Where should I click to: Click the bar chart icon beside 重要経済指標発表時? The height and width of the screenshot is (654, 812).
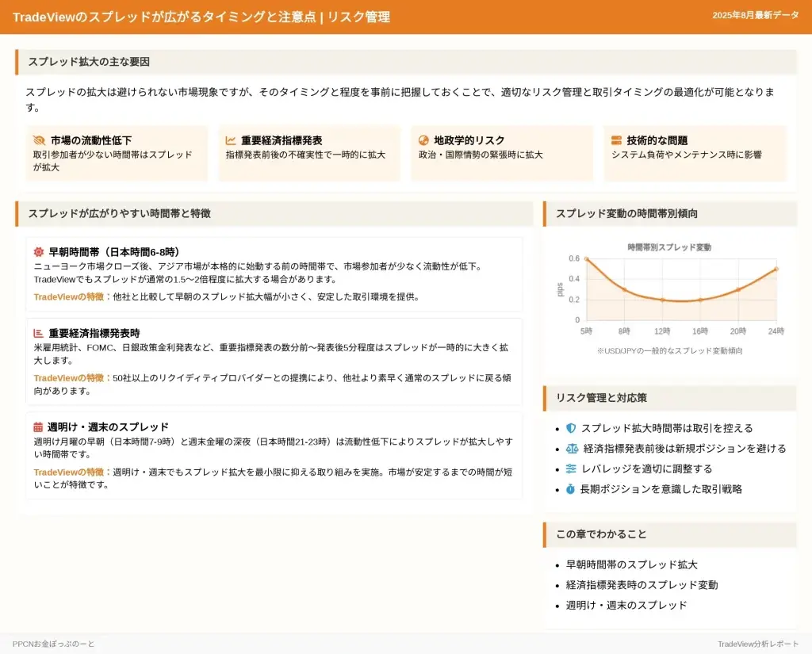pos(39,334)
